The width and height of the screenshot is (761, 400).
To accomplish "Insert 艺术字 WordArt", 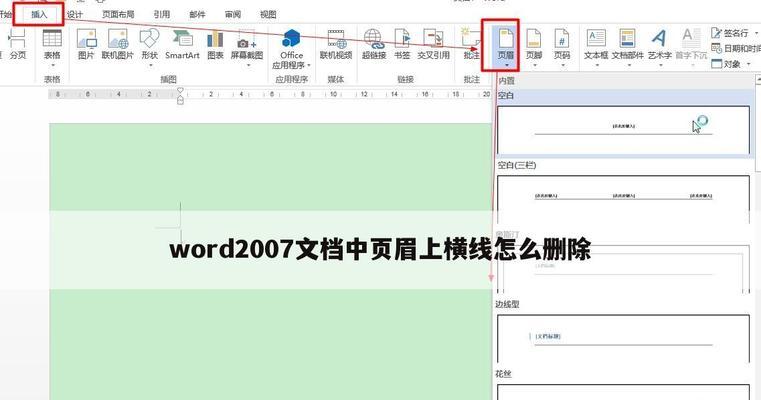I will (660, 47).
